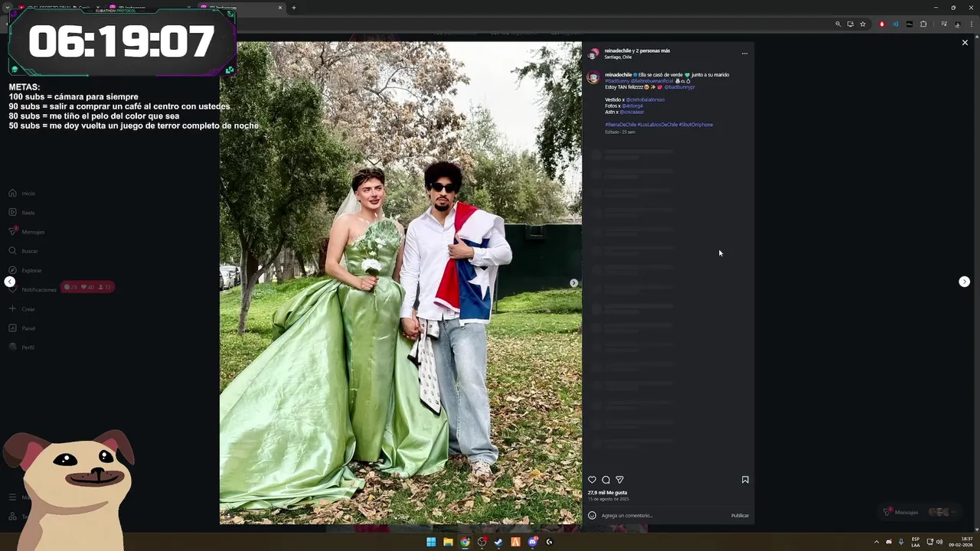The width and height of the screenshot is (980, 551).
Task: Click the Publicar button
Action: coord(740,516)
